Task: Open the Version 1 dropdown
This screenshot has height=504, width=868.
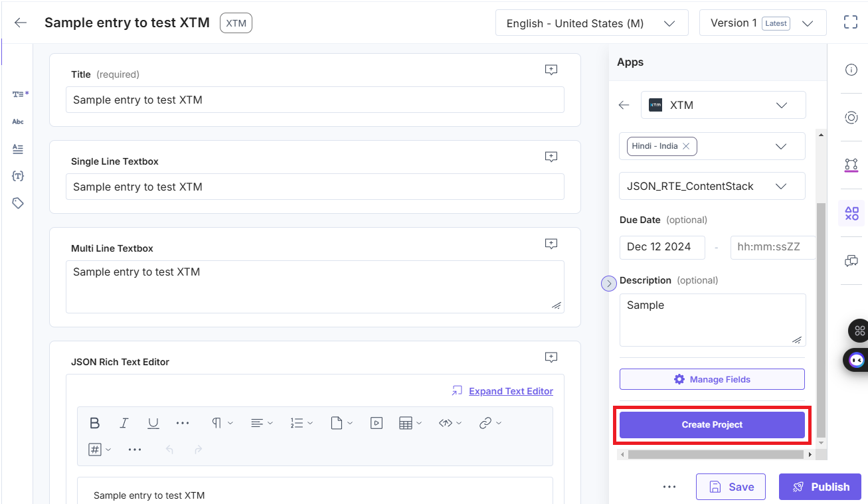Action: click(x=762, y=23)
